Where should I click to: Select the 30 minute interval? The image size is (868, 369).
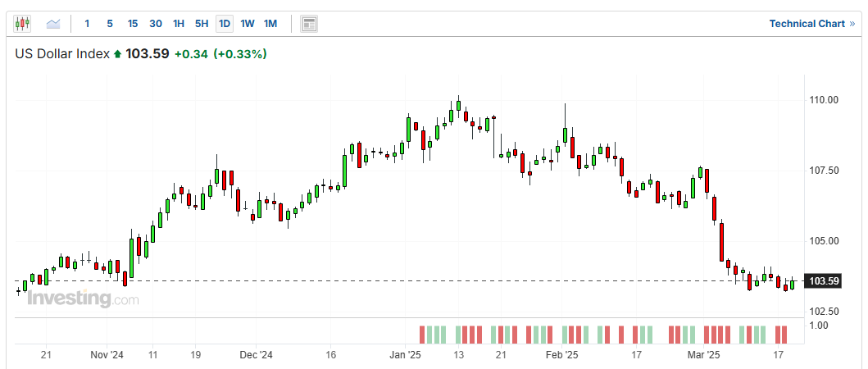point(156,23)
